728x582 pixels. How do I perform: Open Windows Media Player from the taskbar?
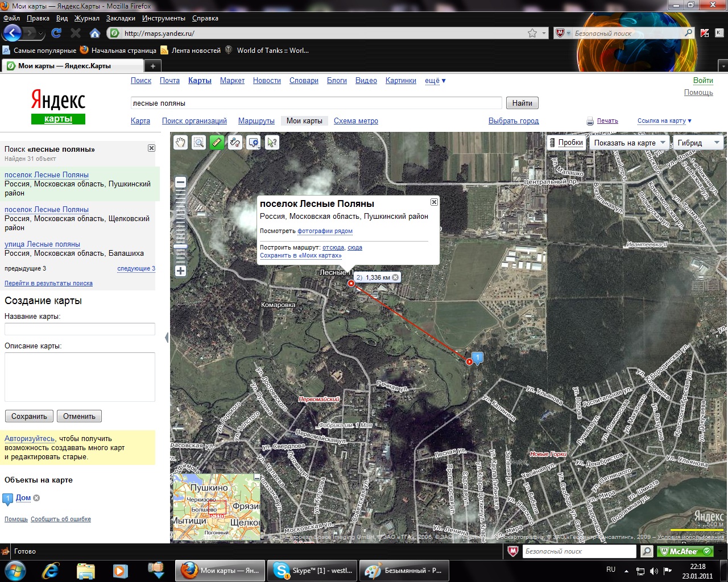pos(120,570)
